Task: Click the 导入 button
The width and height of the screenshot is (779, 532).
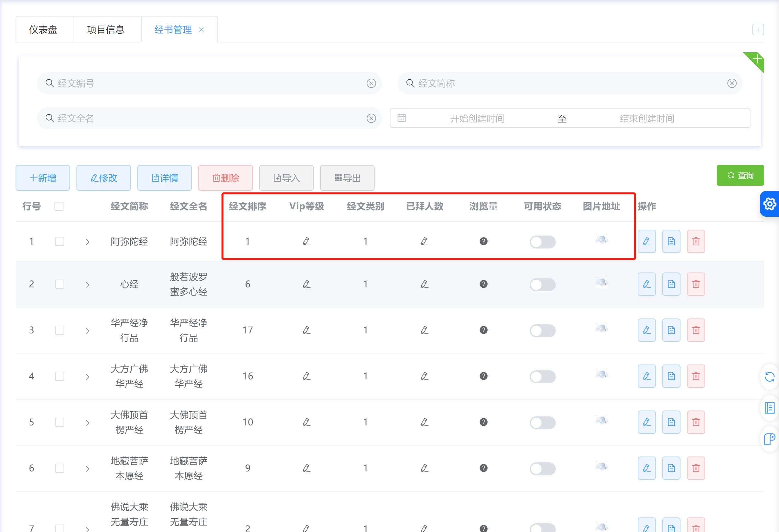Action: [x=286, y=178]
